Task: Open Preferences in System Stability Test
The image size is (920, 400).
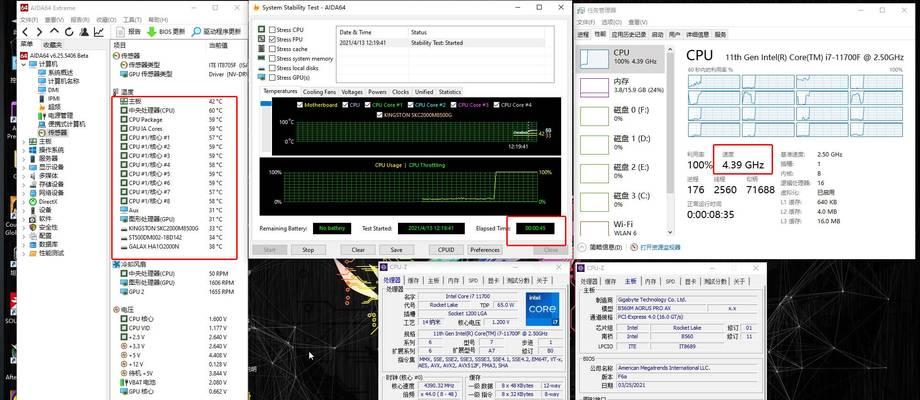Action: 485,250
